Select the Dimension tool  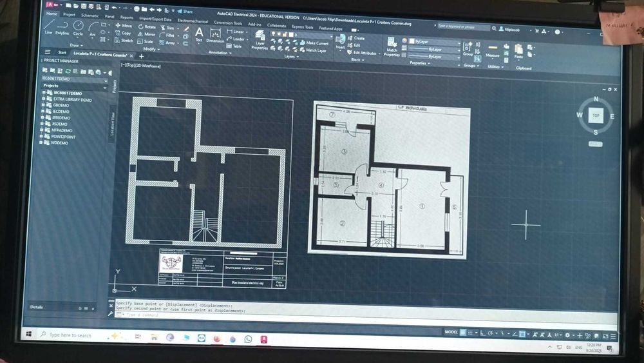click(215, 35)
